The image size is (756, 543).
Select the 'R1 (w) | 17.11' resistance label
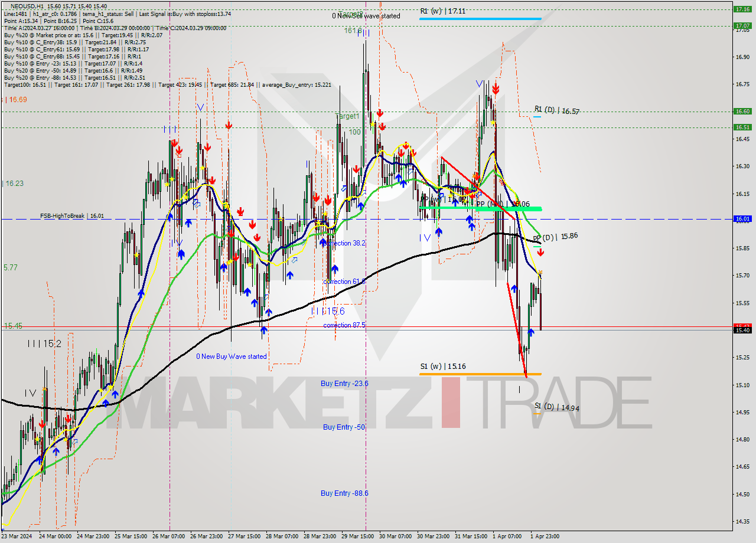(443, 11)
